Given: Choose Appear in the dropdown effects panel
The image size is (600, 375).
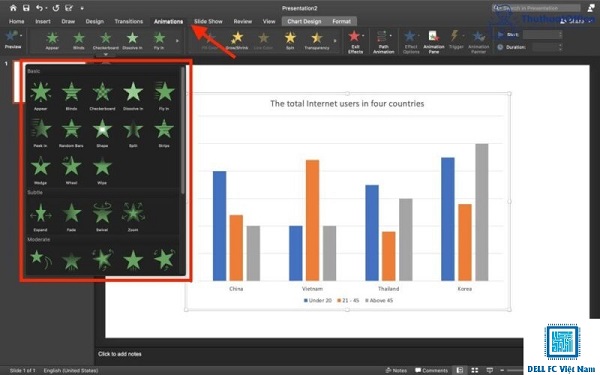Looking at the screenshot, I should [x=41, y=95].
